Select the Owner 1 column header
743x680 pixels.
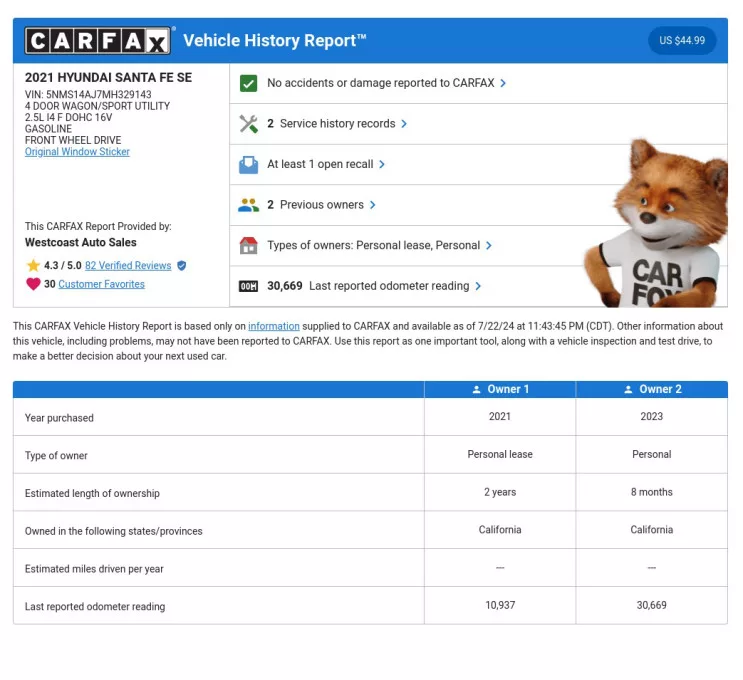500,389
